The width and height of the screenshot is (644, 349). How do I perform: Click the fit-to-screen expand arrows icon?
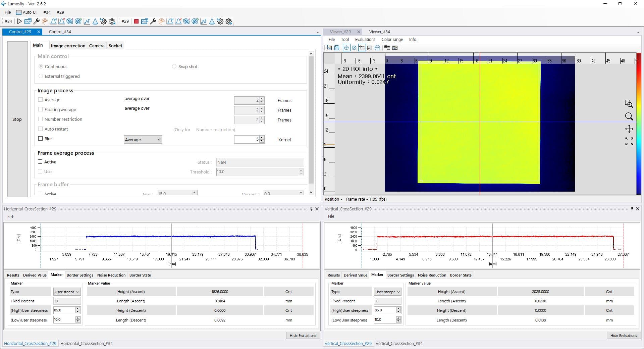[x=629, y=141]
